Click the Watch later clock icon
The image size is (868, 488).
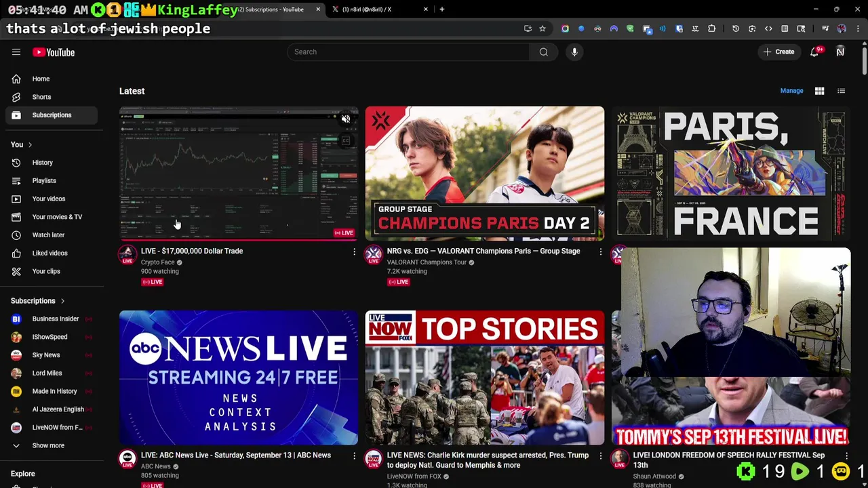(x=16, y=235)
